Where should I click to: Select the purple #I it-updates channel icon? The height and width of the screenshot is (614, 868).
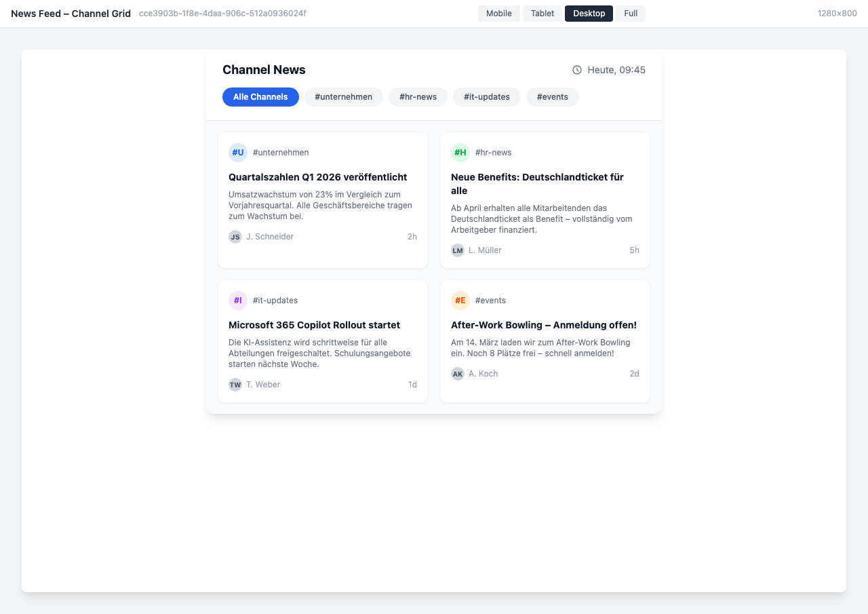238,301
